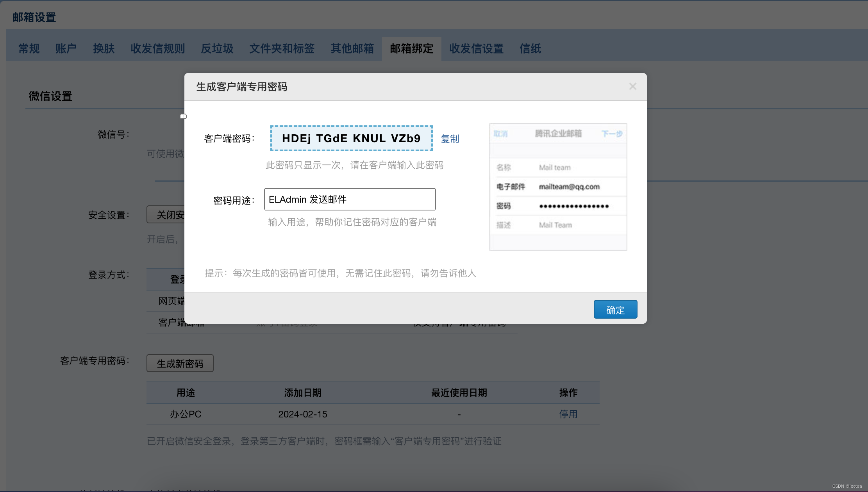Screen dimensions: 868x492
Task: Click 下一步 in the example image
Action: (x=612, y=134)
